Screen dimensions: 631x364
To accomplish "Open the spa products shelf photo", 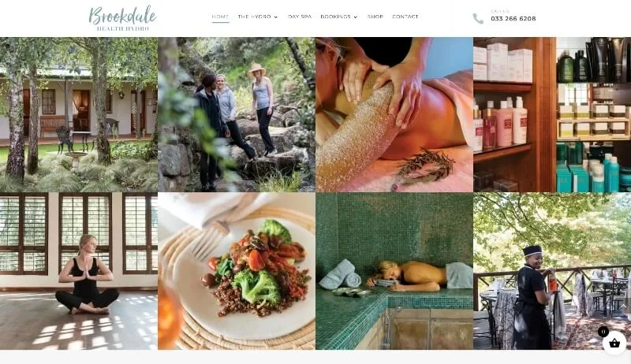I will tap(552, 114).
